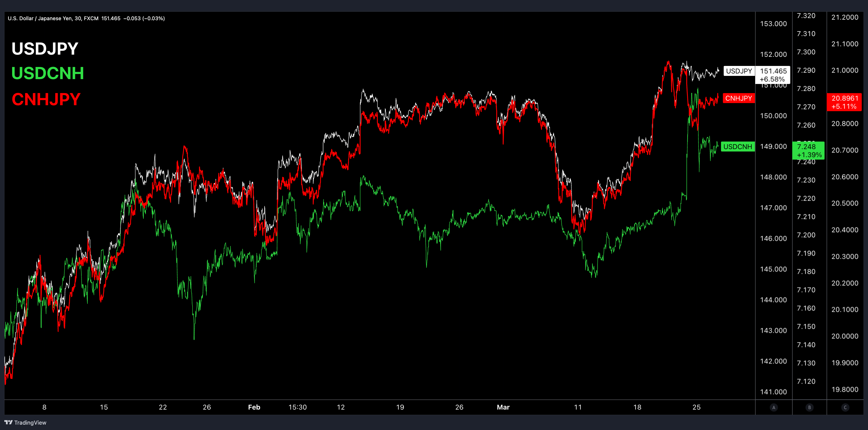Click the large green USDCNH legend text
Image resolution: width=868 pixels, height=430 pixels.
pyautogui.click(x=47, y=73)
